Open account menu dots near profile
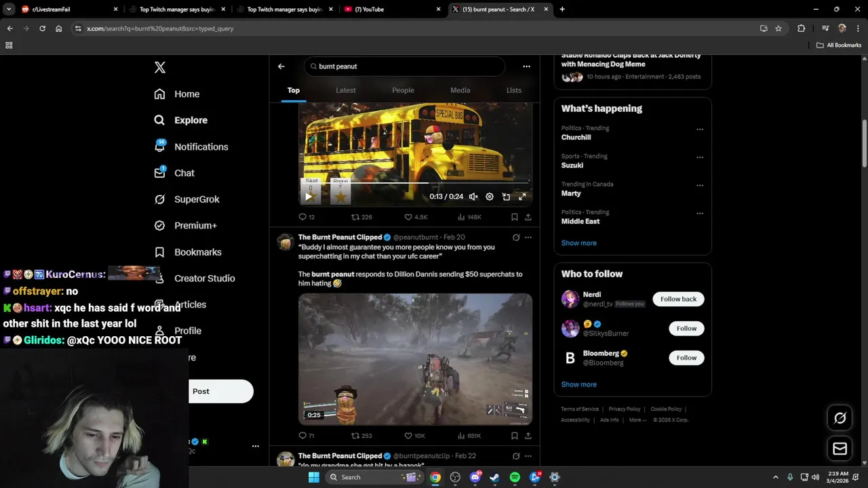This screenshot has height=488, width=868. [x=256, y=446]
